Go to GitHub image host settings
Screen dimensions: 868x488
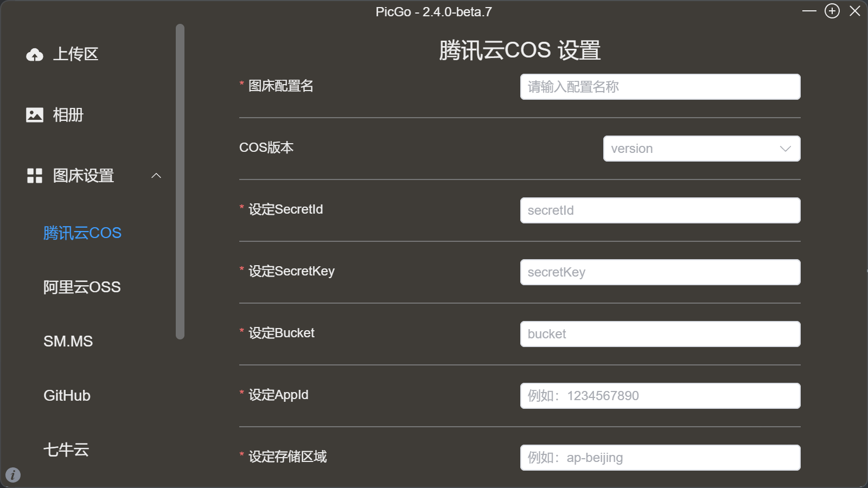point(67,396)
